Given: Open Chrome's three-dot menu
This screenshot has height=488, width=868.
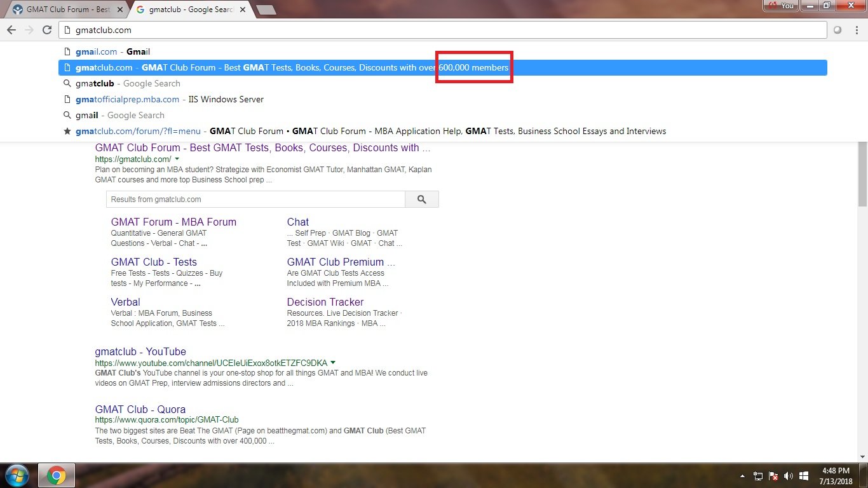Looking at the screenshot, I should coord(855,30).
